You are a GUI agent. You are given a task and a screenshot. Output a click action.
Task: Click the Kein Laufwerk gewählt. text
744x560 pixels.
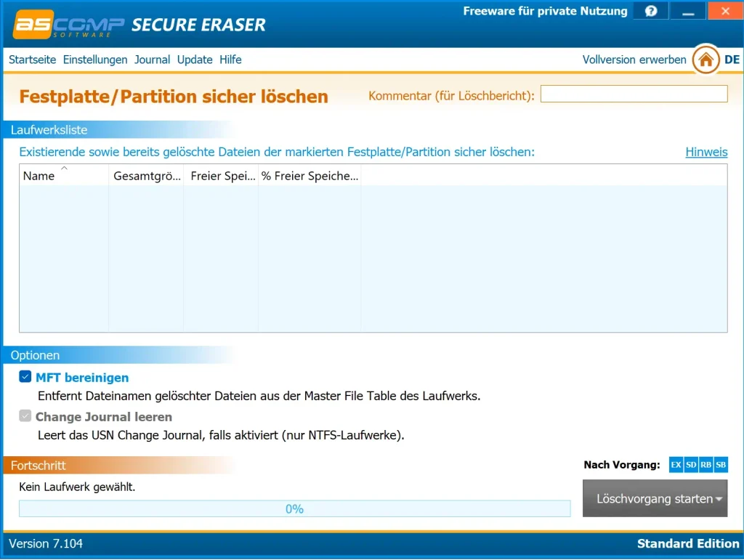click(77, 487)
